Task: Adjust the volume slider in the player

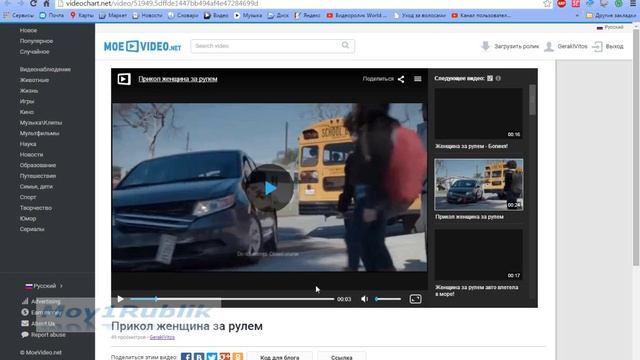Action: pos(388,299)
